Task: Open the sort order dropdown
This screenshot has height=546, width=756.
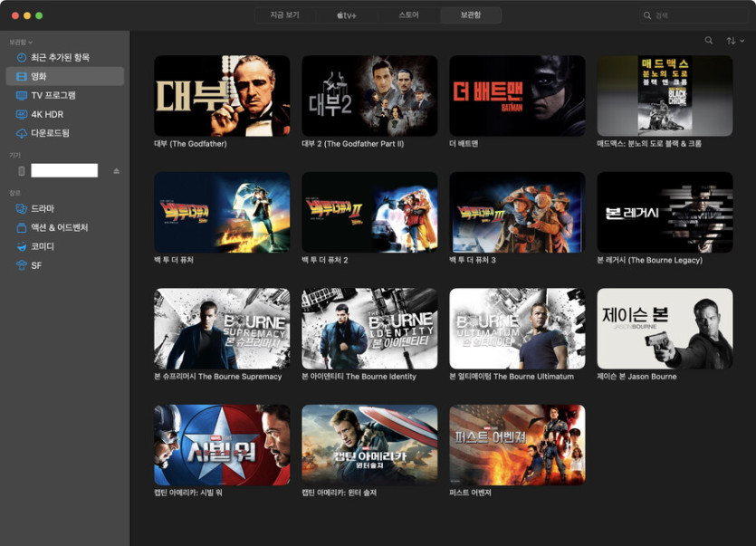Action: [x=735, y=41]
